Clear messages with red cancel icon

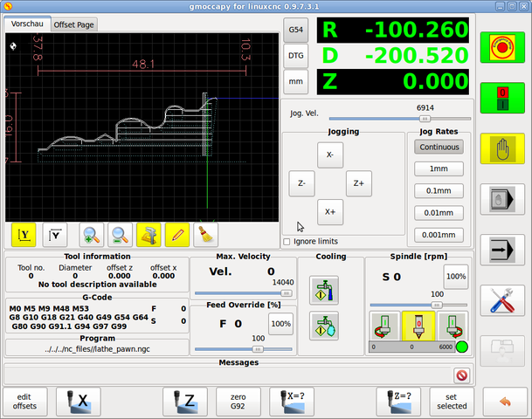click(461, 374)
